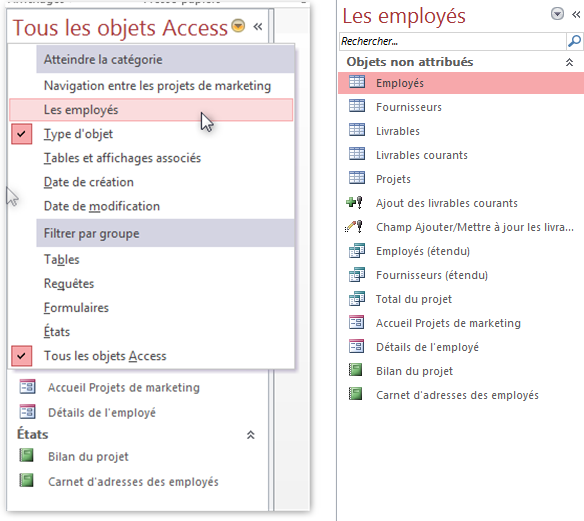Select the Livrables courants table icon

coord(357,154)
